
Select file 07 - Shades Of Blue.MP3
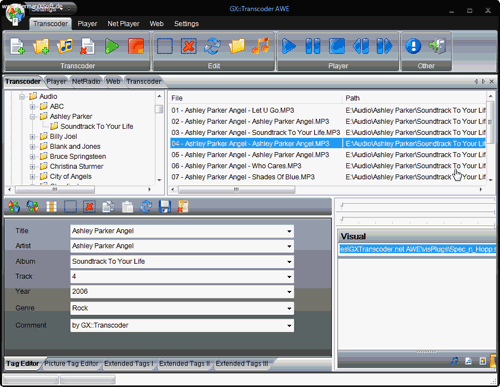pyautogui.click(x=243, y=177)
